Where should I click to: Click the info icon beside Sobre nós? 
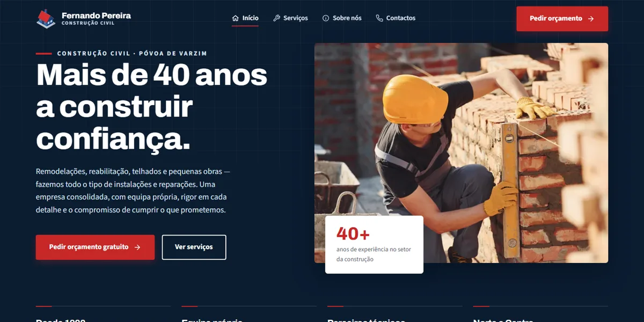click(326, 18)
